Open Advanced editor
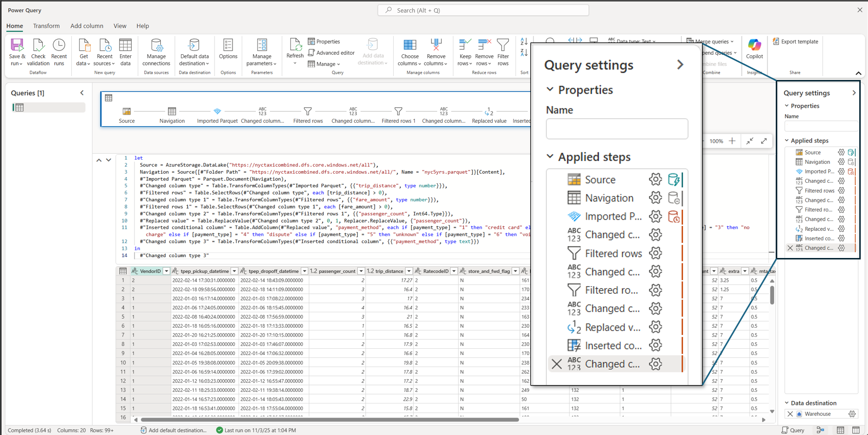Screen dimensions: 868x435 click(x=331, y=52)
